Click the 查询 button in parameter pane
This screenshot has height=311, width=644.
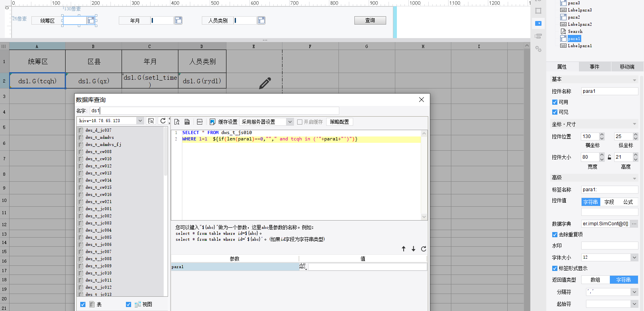tap(370, 20)
